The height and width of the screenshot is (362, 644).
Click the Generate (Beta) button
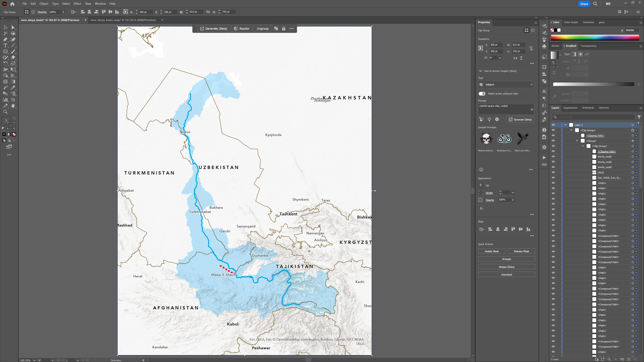point(520,119)
